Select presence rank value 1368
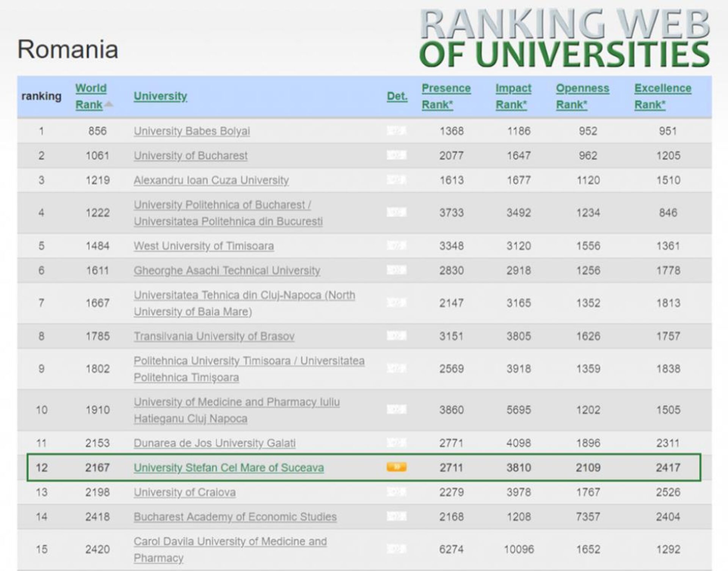The image size is (728, 571). 452,131
